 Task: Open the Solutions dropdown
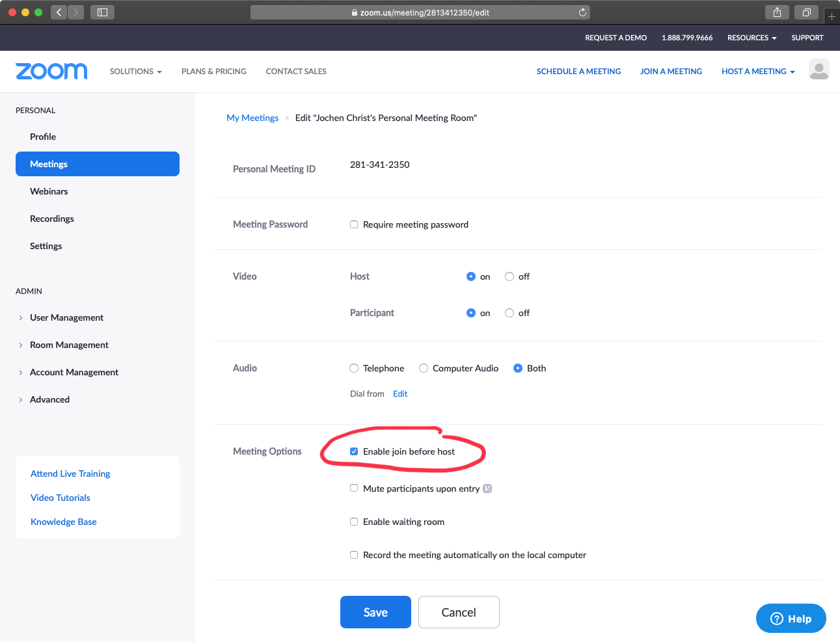[x=135, y=72]
